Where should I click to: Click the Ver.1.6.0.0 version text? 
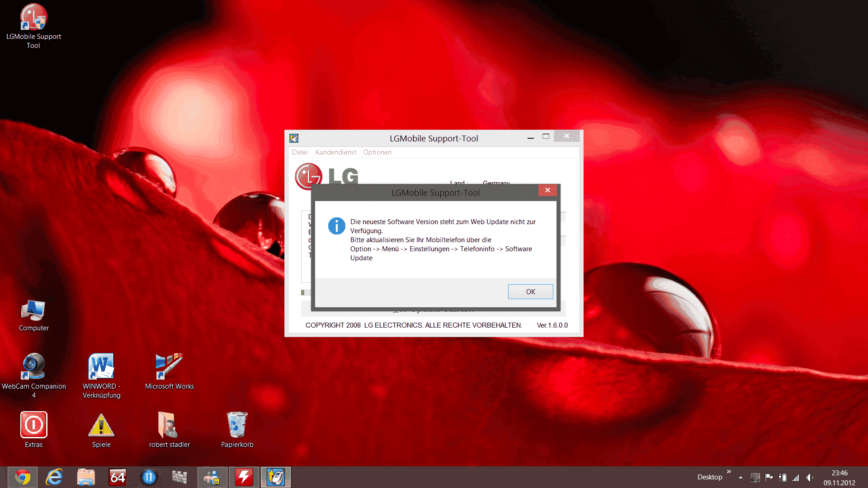click(x=552, y=325)
